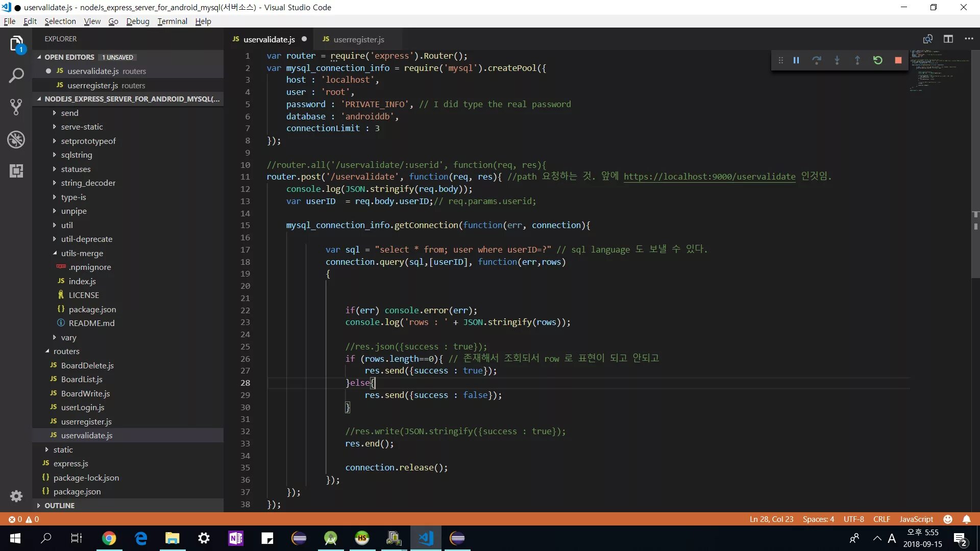
Task: Click the localhost:9000/uservalidate link in code
Action: [x=709, y=177]
